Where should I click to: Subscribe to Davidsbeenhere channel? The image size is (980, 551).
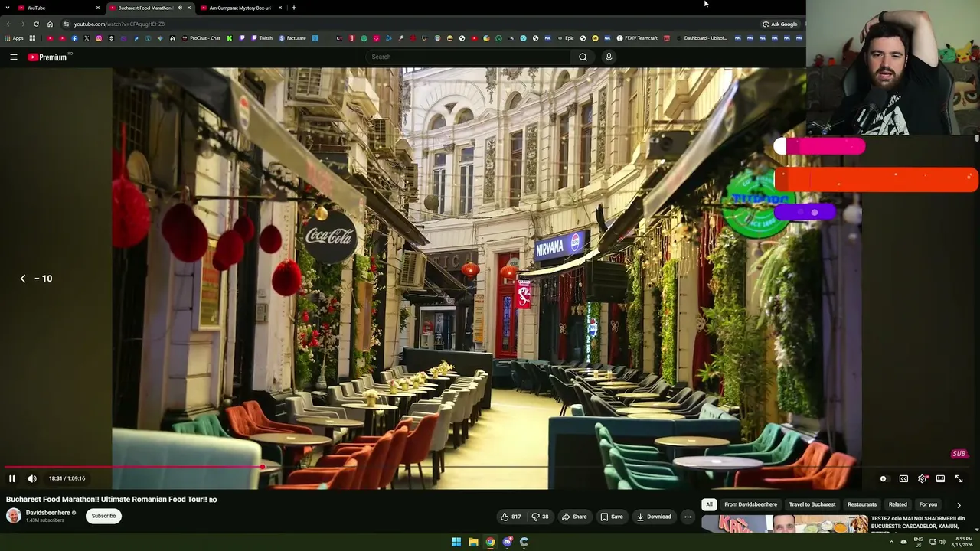pyautogui.click(x=103, y=516)
